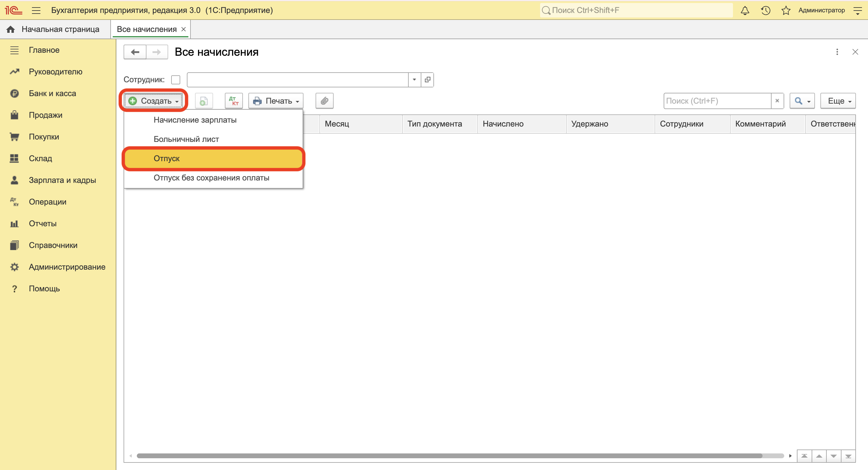Open the Отчеты section
This screenshot has width=868, height=470.
click(x=58, y=223)
